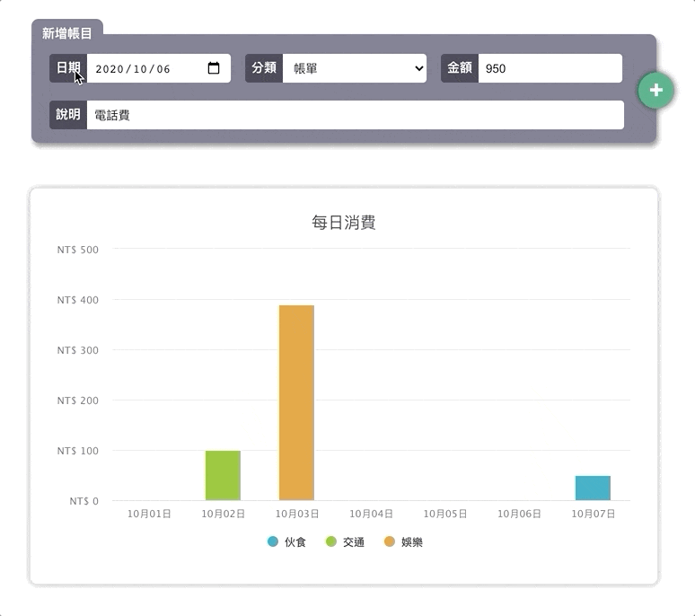Click the 分類 label
The image size is (695, 616).
264,68
